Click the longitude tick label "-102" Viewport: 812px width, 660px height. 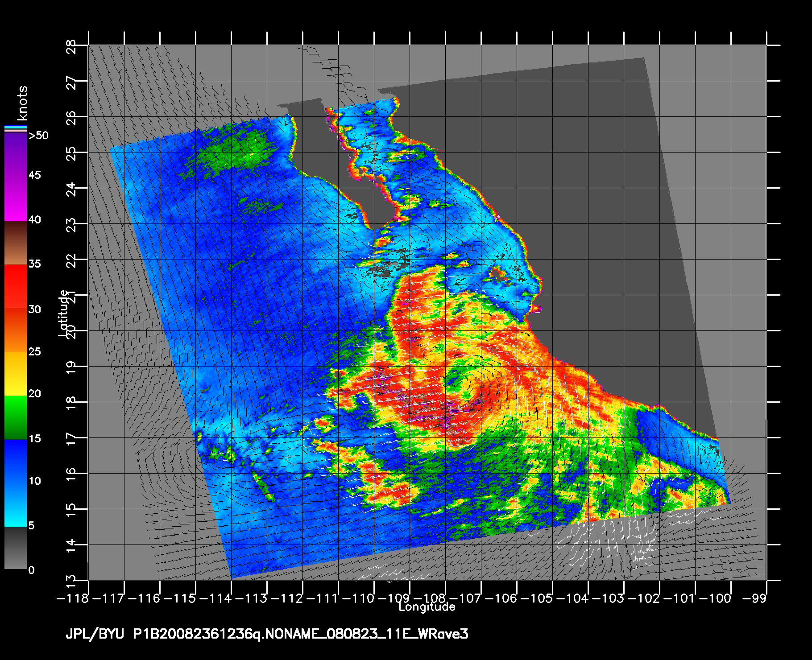point(644,598)
